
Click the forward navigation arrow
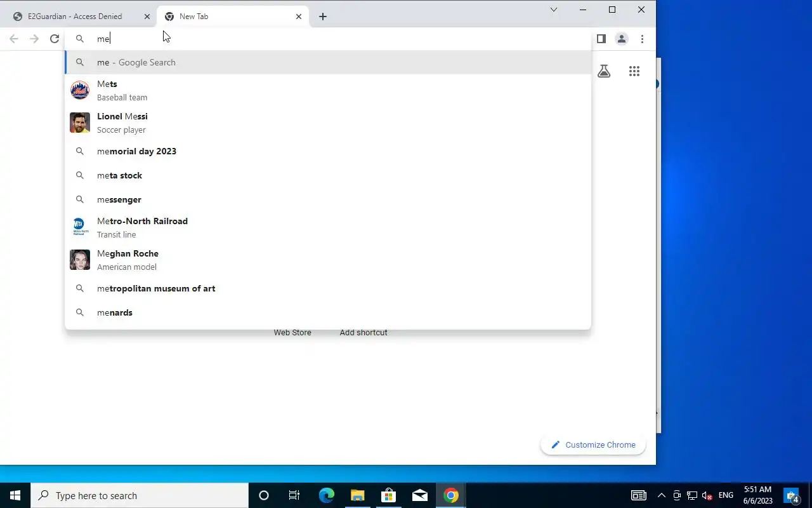click(x=34, y=39)
